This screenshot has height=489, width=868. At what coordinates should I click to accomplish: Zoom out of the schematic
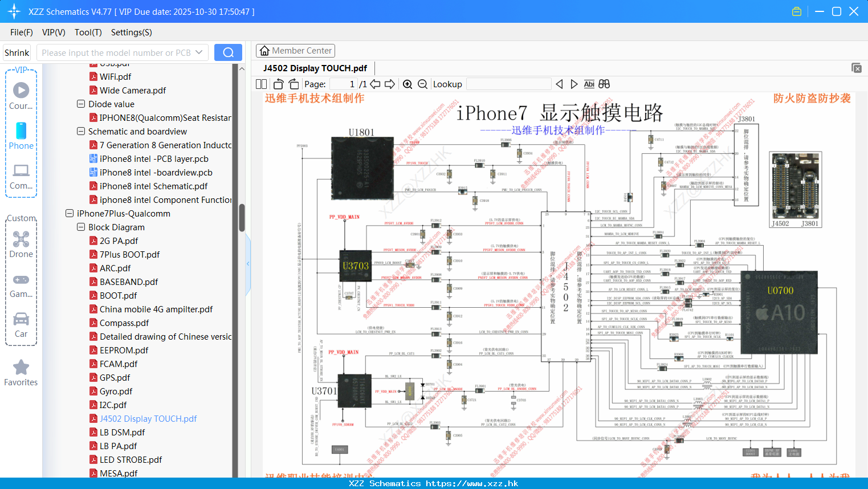pos(422,84)
